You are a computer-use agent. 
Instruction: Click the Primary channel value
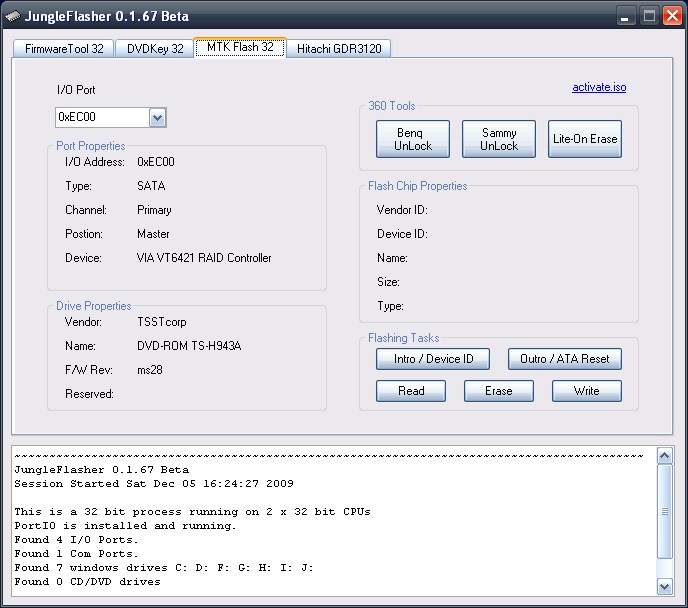point(154,210)
